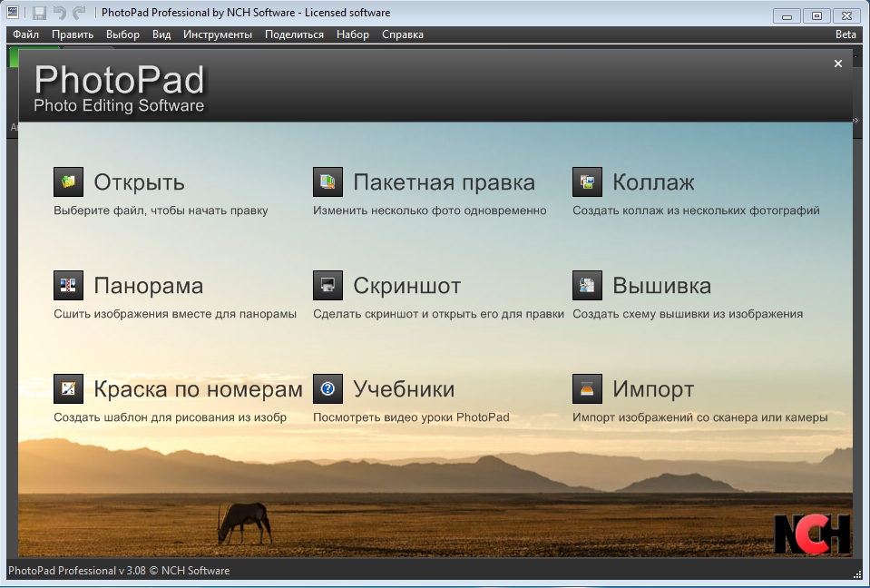Click the Импорт heading
The width and height of the screenshot is (870, 588).
[653, 389]
